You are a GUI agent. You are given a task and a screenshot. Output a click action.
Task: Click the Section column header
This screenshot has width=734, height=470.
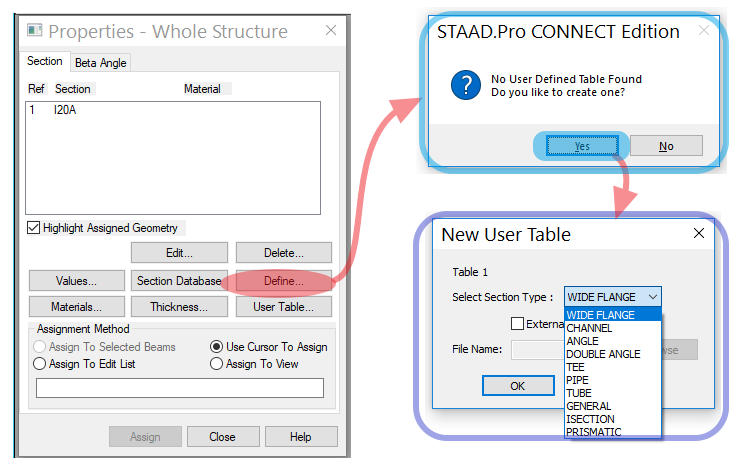point(73,89)
